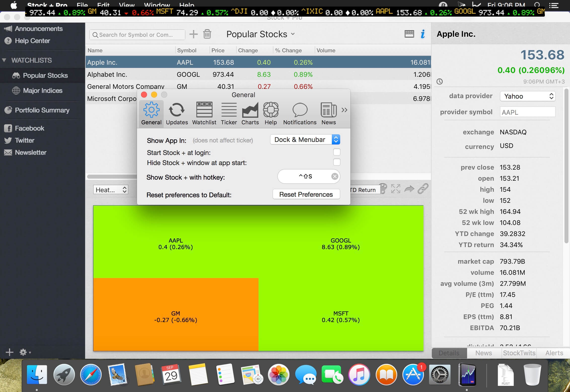
Task: Switch to the News tab in details panel
Action: (484, 353)
